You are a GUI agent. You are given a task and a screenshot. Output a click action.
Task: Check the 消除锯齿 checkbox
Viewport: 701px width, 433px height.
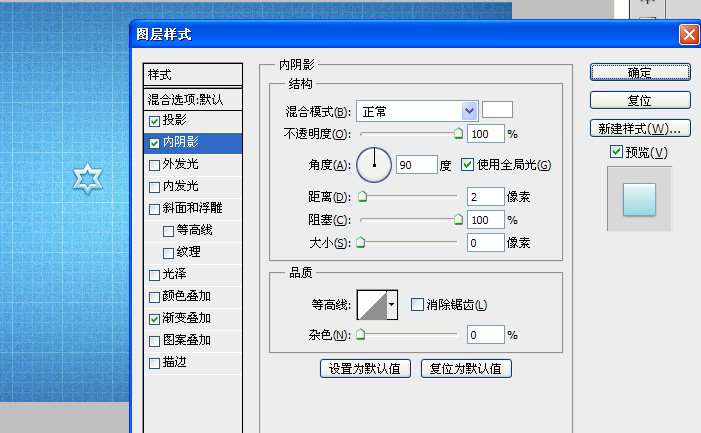[417, 305]
